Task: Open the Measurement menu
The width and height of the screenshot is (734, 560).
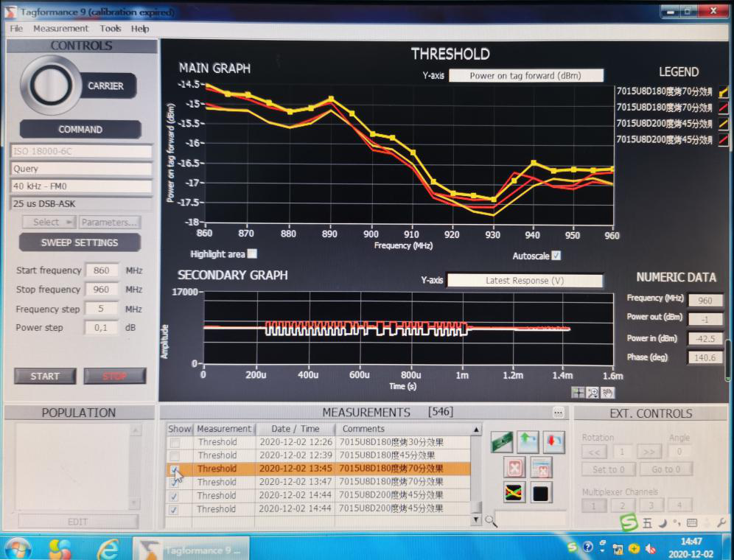Action: tap(60, 29)
